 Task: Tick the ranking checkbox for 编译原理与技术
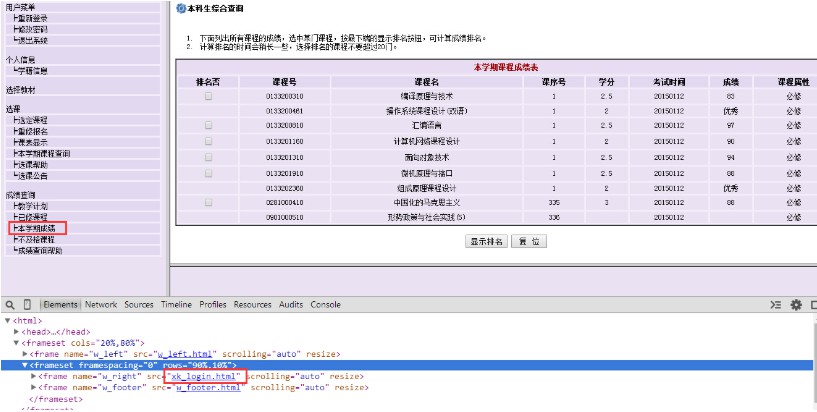pyautogui.click(x=208, y=96)
